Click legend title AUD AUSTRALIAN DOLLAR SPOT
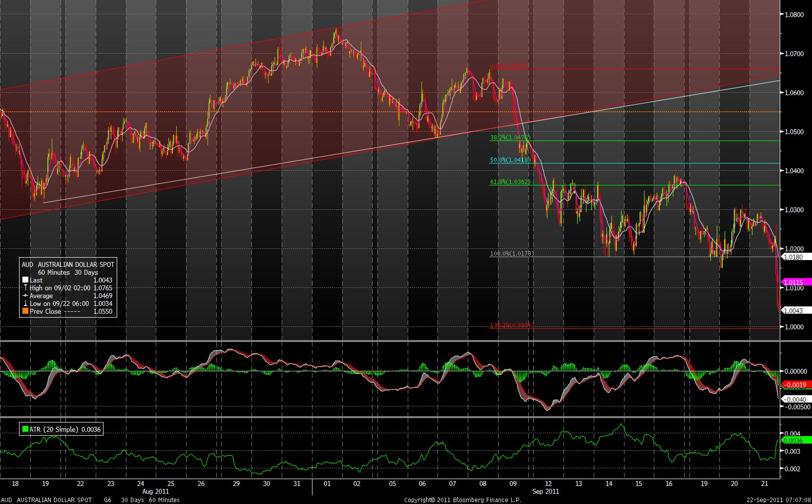 pyautogui.click(x=68, y=264)
